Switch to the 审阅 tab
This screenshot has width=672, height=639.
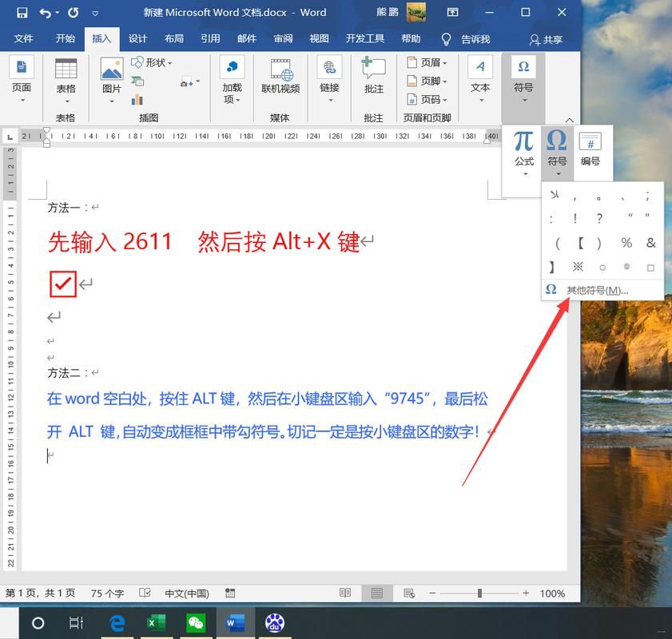[284, 39]
